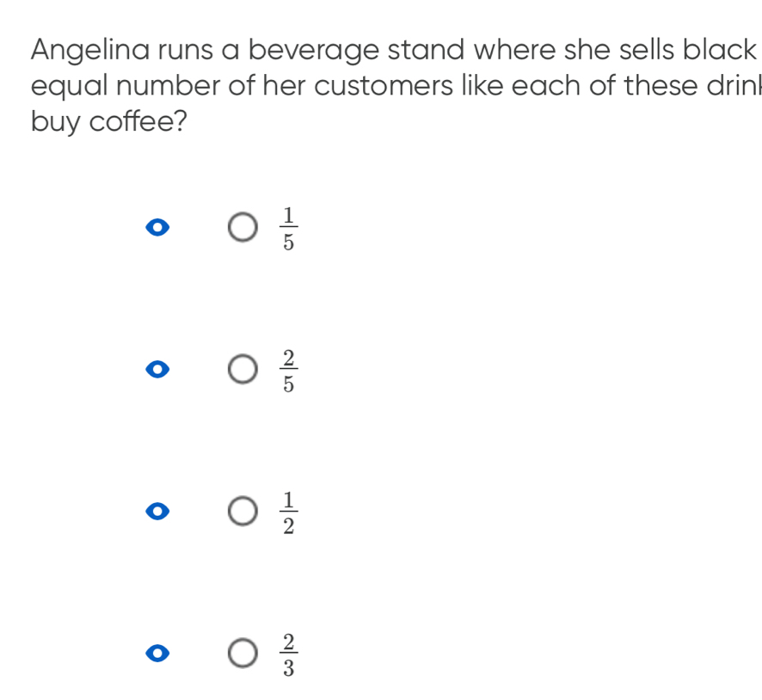Click the word "stand" in the first line
This screenshot has height=700, width=762.
421,49
